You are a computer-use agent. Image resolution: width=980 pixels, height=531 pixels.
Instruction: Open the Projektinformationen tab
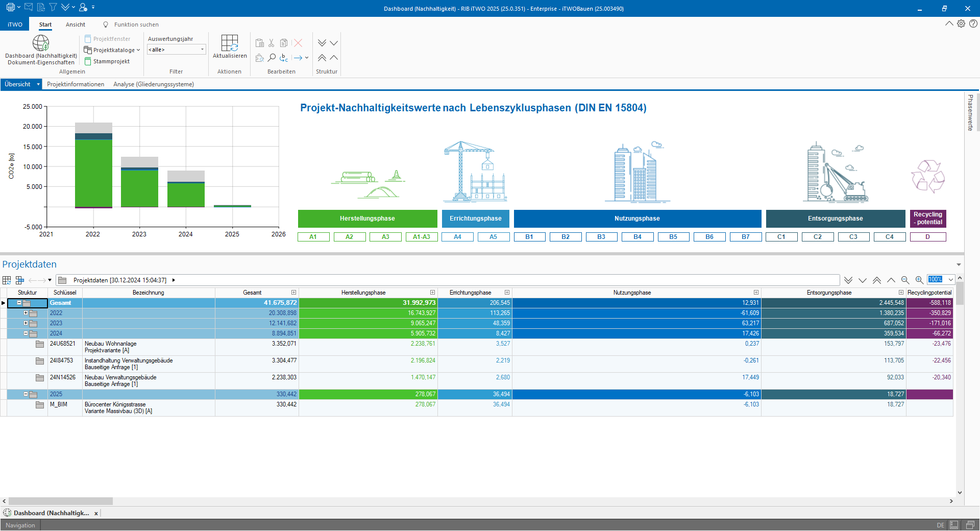point(76,84)
